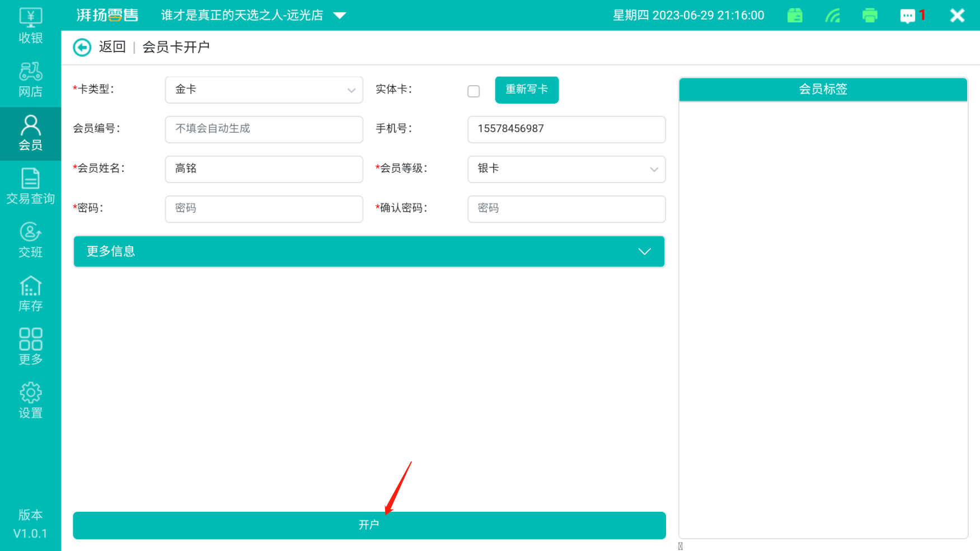Click the green box package icon
Screen dimensions: 980x551
pyautogui.click(x=795, y=15)
